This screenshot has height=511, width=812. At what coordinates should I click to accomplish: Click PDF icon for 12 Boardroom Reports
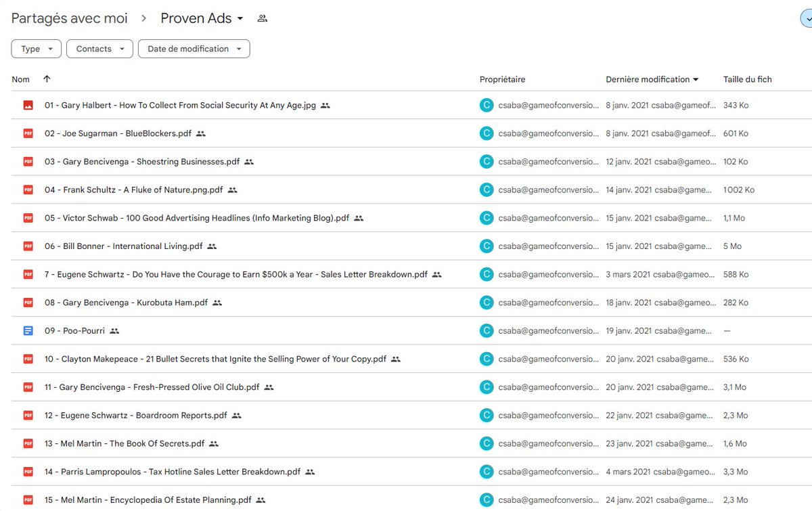coord(28,416)
